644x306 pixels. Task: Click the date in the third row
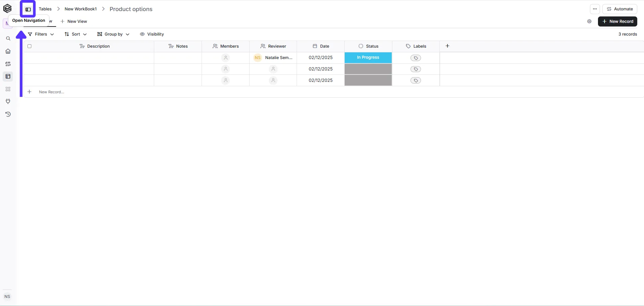click(x=321, y=81)
